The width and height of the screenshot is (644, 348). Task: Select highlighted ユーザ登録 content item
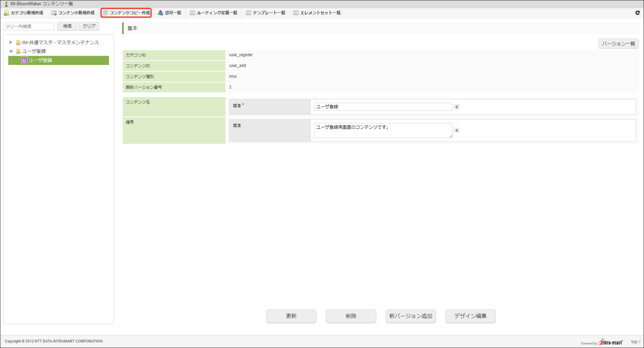58,60
